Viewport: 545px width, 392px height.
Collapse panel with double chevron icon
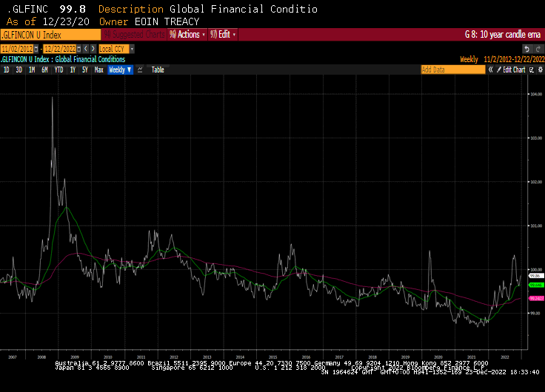tap(490, 70)
